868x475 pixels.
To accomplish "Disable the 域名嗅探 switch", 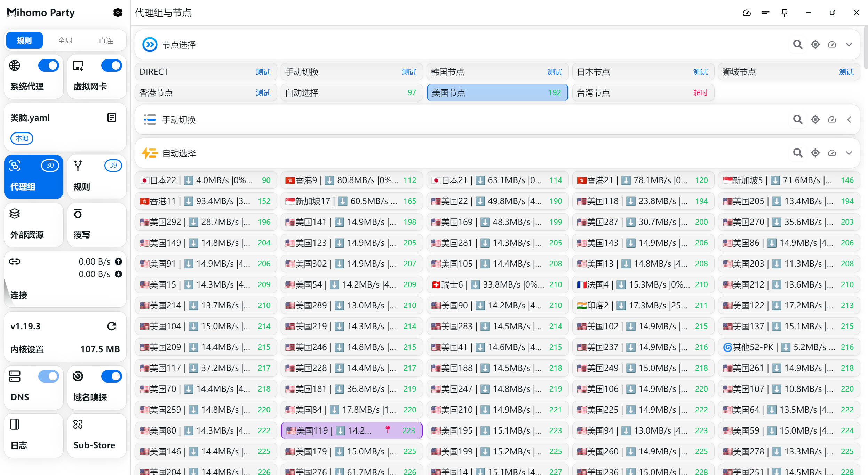I will point(111,376).
